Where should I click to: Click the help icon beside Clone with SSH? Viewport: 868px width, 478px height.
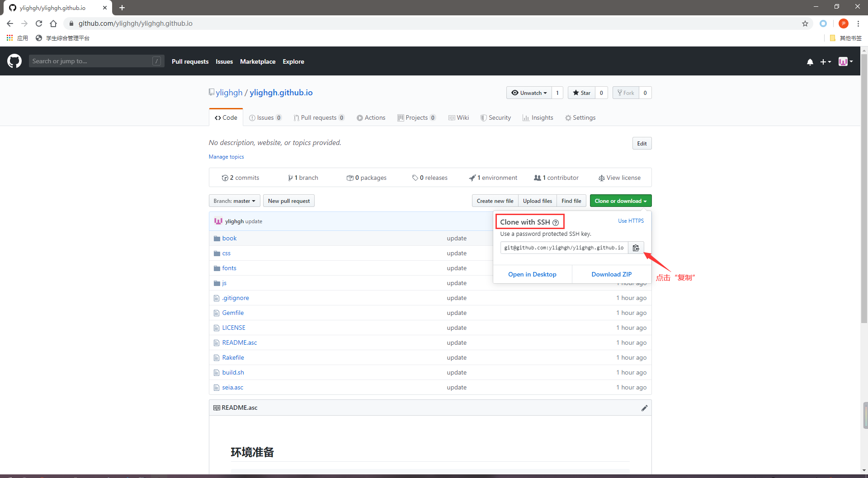coord(556,222)
